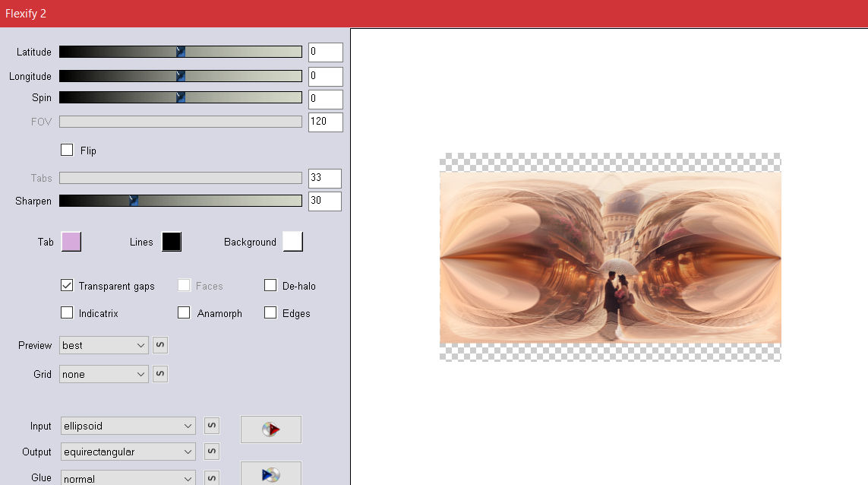Open the Input projection dropdown
The image size is (868, 485).
point(128,426)
